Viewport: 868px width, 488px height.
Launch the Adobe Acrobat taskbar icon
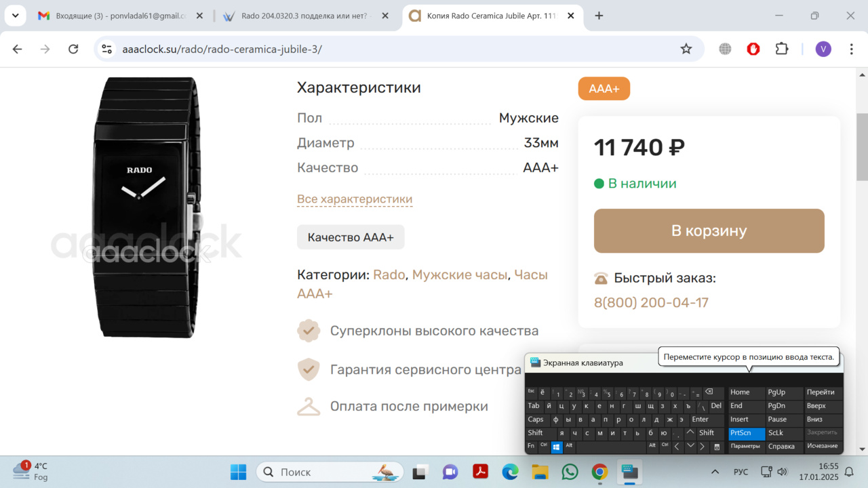click(481, 472)
